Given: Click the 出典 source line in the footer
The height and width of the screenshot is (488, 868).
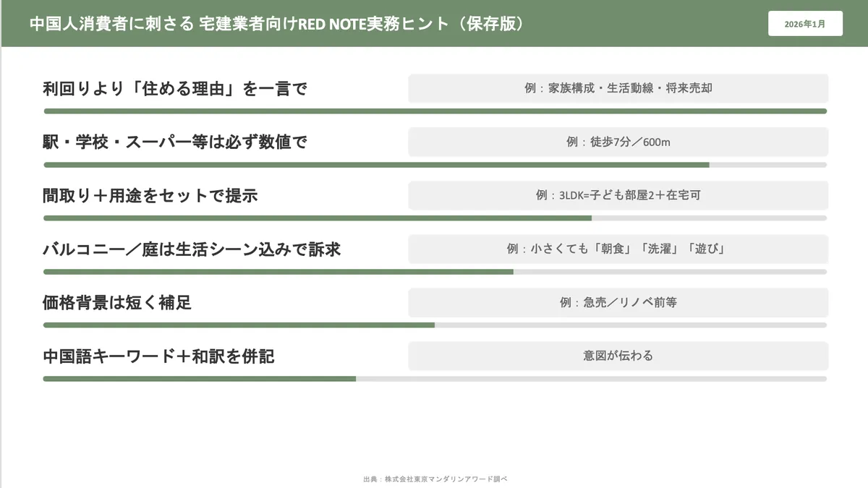Looking at the screenshot, I should (x=435, y=479).
